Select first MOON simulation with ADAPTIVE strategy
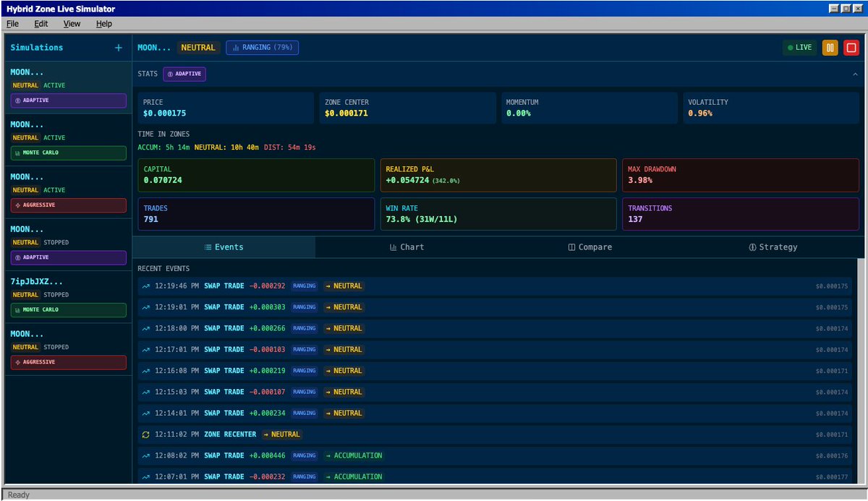The width and height of the screenshot is (868, 501). pyautogui.click(x=69, y=87)
